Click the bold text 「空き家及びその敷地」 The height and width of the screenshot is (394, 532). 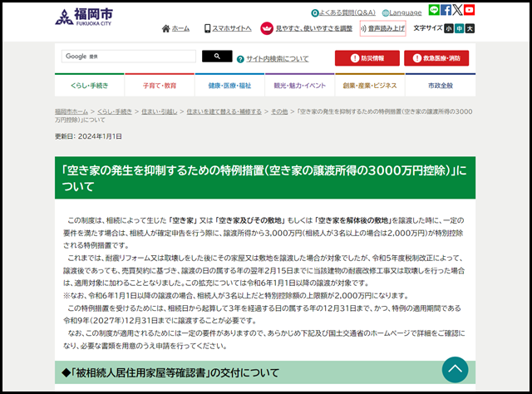pos(250,220)
